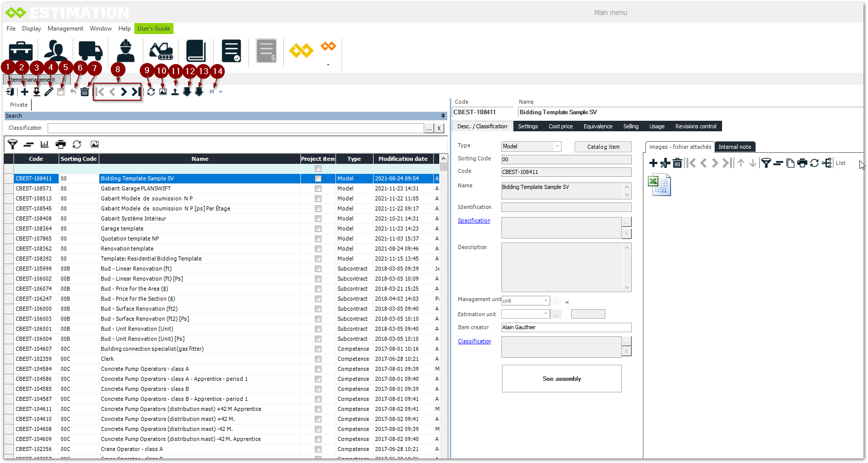Tick the Project item checkbox for Garage template
Screen dimensions: 868x463
[318, 228]
